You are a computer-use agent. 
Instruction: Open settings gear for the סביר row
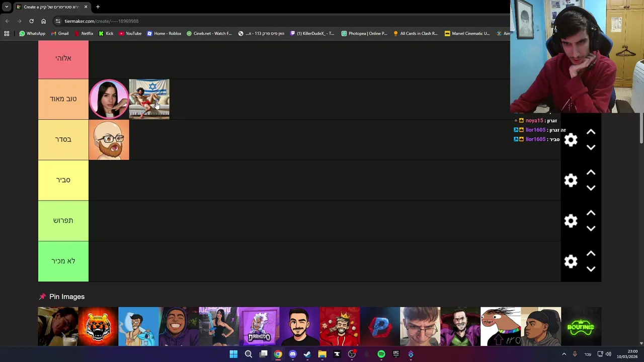click(571, 180)
